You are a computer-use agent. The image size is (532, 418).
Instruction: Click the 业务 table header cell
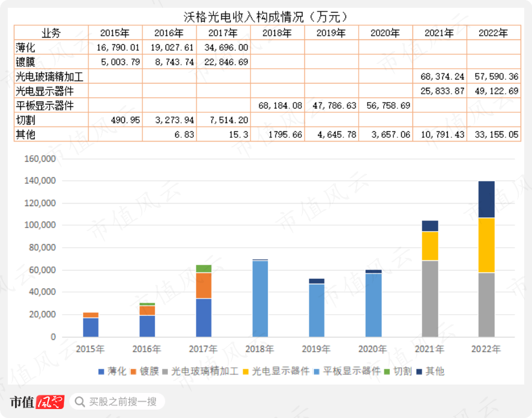click(51, 33)
